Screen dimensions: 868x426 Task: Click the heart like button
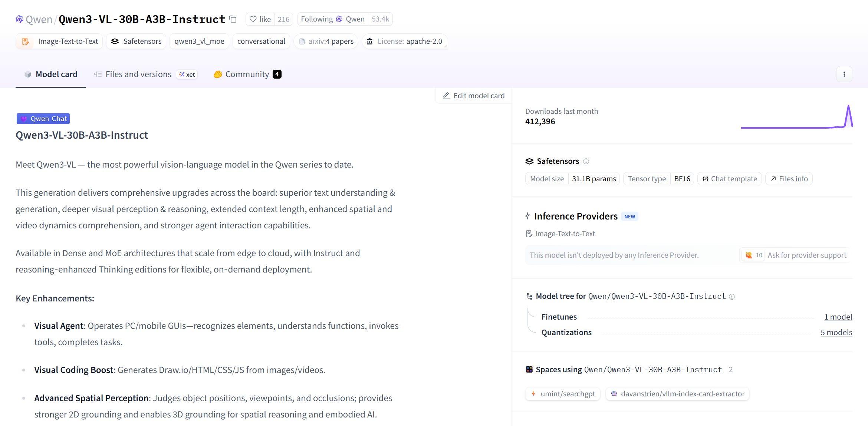point(260,19)
